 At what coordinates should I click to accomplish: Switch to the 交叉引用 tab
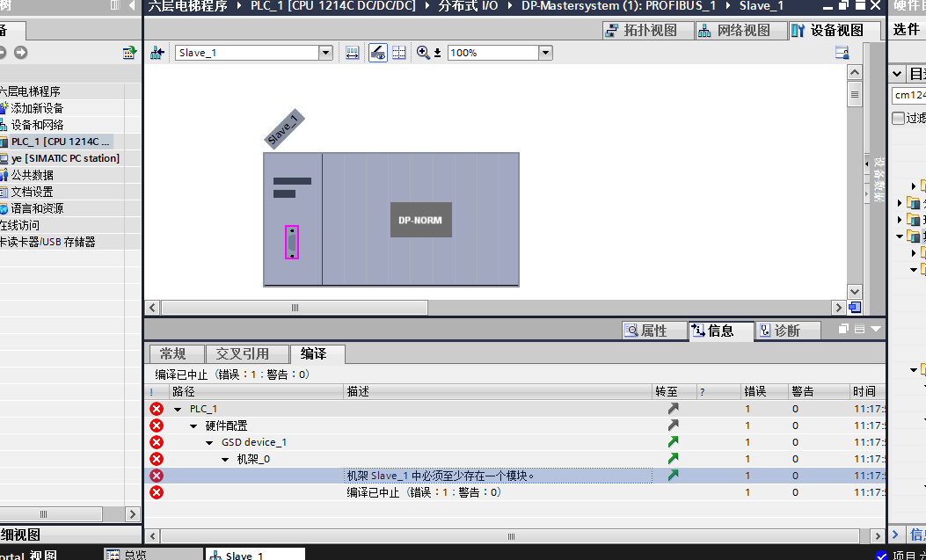[x=245, y=353]
